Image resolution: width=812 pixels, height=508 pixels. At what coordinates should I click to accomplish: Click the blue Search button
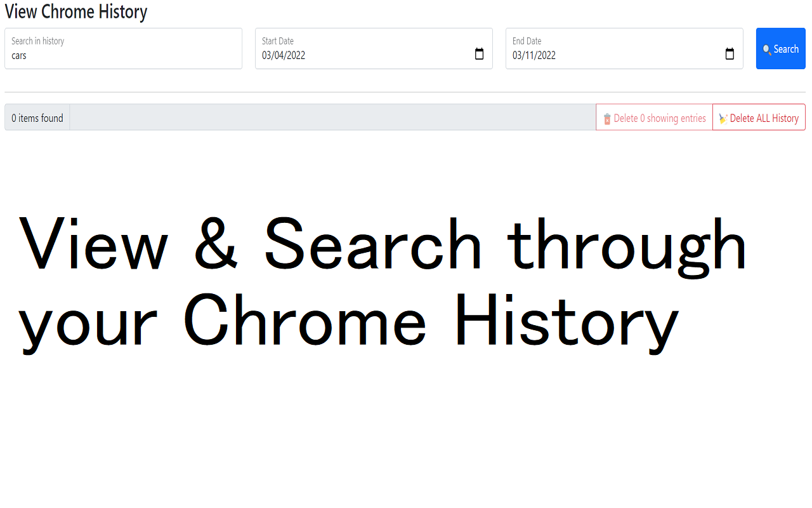[780, 48]
